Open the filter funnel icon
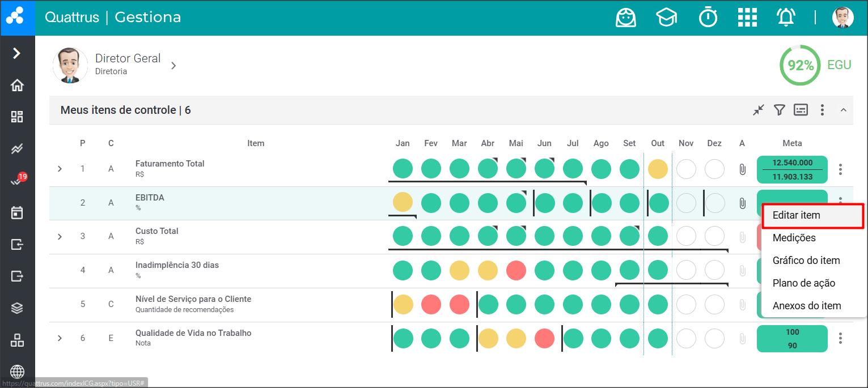 coord(780,110)
